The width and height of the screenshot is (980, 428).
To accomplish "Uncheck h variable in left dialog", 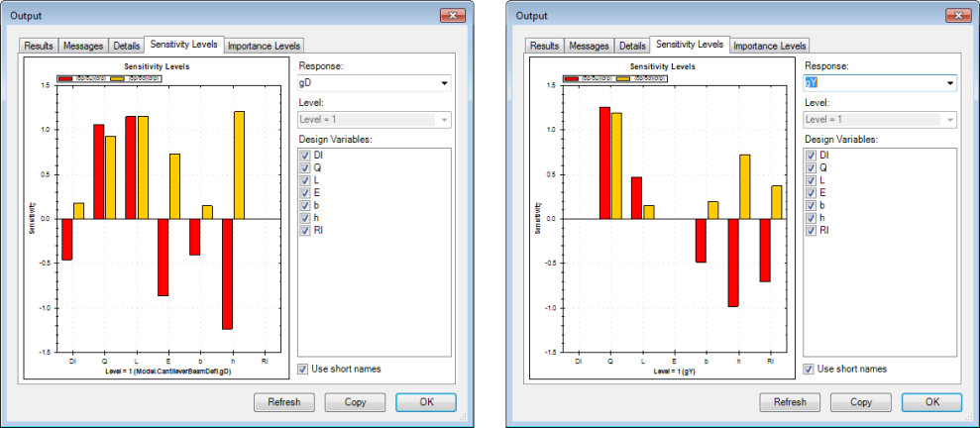I will tap(305, 218).
